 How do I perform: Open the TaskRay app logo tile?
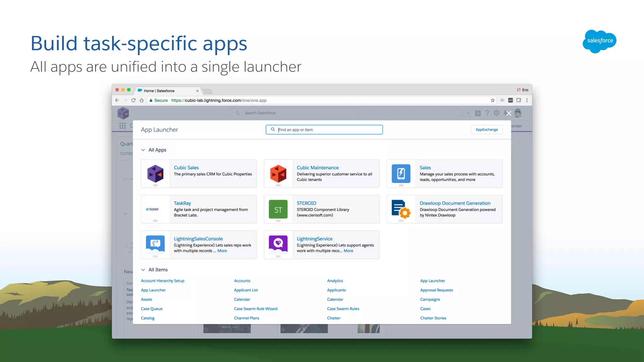click(153, 209)
